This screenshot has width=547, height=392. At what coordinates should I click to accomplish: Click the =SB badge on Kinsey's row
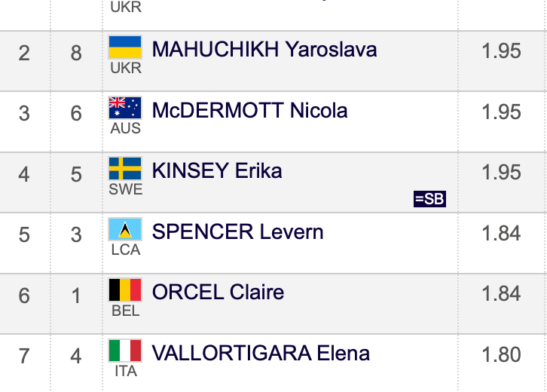[429, 199]
